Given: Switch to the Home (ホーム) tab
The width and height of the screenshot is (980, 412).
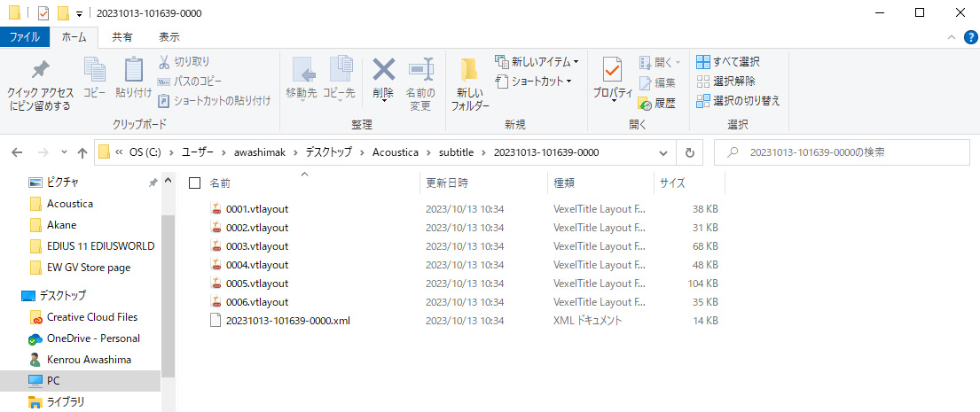Looking at the screenshot, I should [x=74, y=37].
